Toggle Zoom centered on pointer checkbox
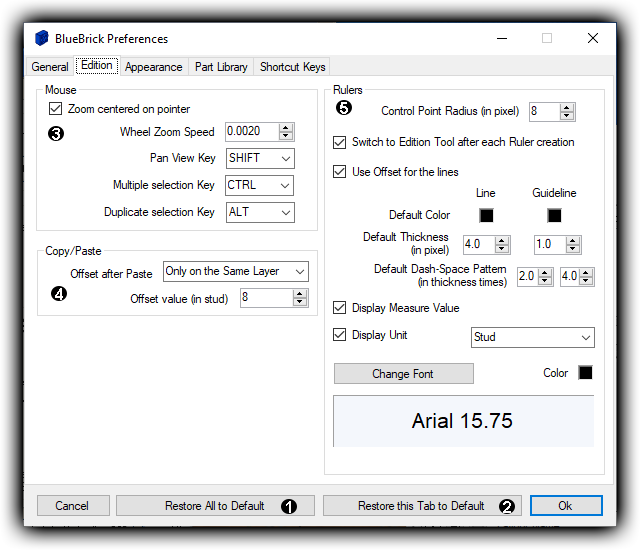Viewport: 640px width, 551px height. [55, 109]
